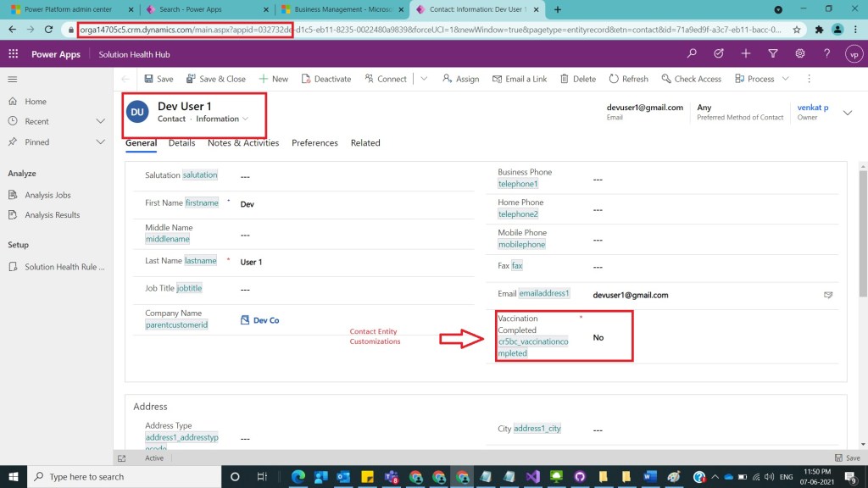Click the email send icon beside emailaddress1
This screenshot has height=488, width=868.
point(828,295)
